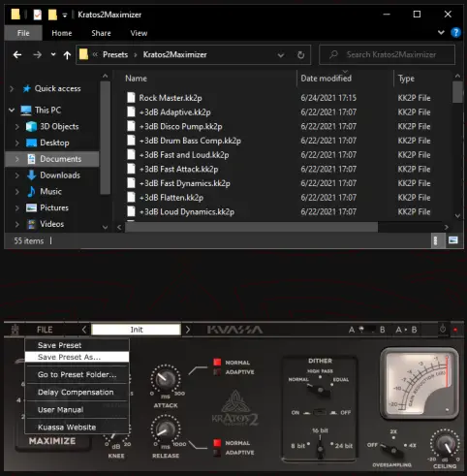This screenshot has width=467, height=476.
Task: Set release mode to ADAPTIVE
Action: (217, 453)
